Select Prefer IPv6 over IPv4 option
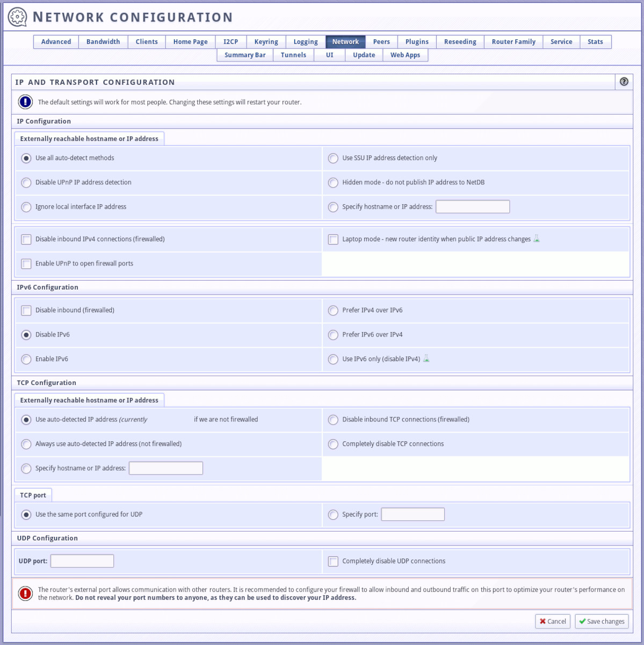644x645 pixels. (x=333, y=335)
